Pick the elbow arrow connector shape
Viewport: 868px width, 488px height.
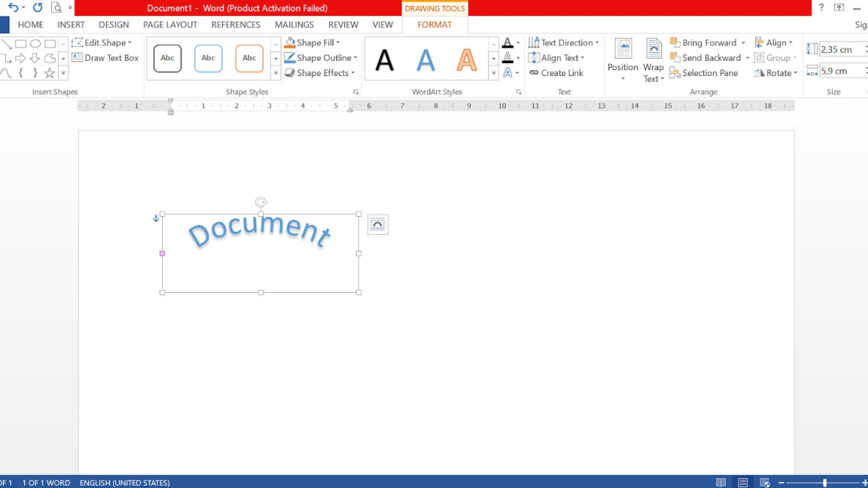(x=6, y=58)
